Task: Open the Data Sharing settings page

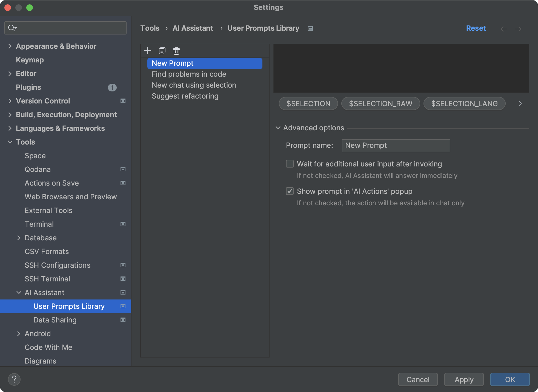Action: (x=55, y=320)
